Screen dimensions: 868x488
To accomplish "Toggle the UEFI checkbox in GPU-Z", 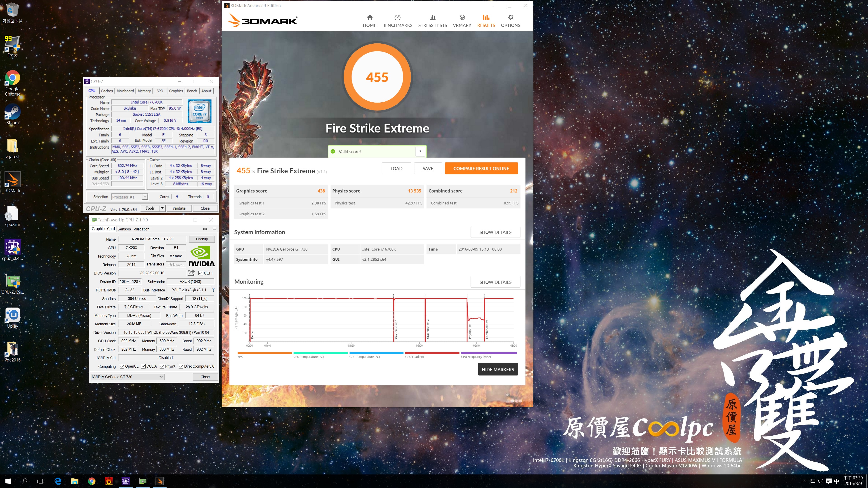I will point(200,273).
